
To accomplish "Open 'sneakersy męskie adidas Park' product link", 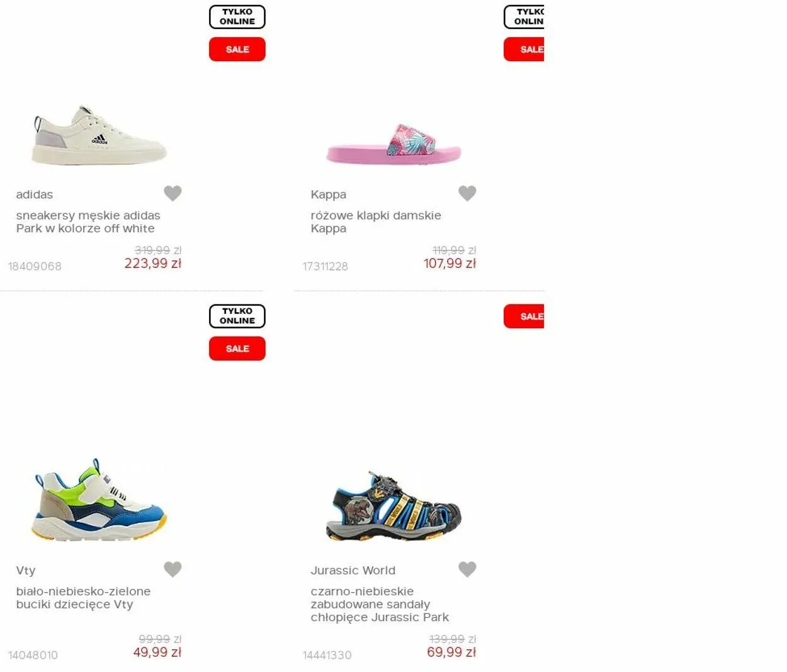I will point(88,221).
